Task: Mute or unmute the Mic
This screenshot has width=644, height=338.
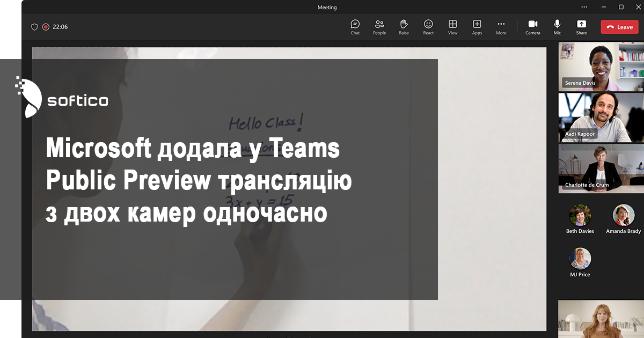Action: click(x=557, y=27)
